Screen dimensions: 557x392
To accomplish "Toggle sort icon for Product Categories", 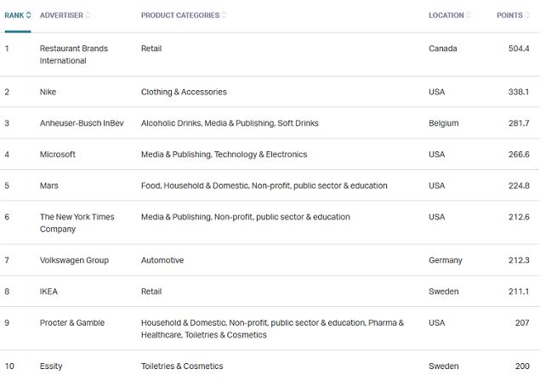I will click(225, 15).
